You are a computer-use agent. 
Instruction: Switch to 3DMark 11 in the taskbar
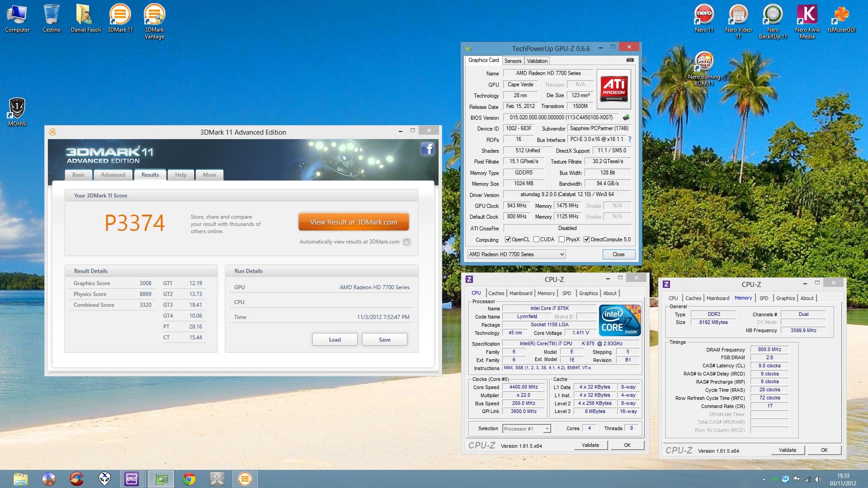coord(245,479)
